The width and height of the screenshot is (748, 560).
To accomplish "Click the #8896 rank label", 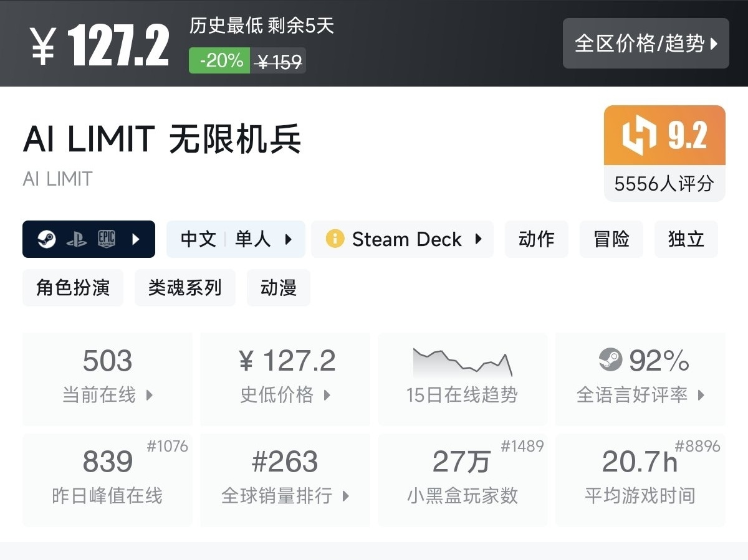I will click(x=698, y=446).
